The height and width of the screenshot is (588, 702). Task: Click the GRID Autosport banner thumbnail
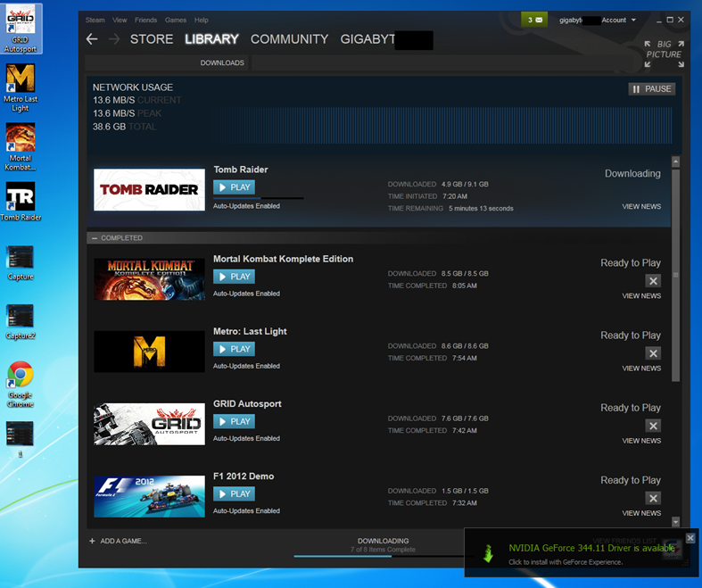click(150, 424)
